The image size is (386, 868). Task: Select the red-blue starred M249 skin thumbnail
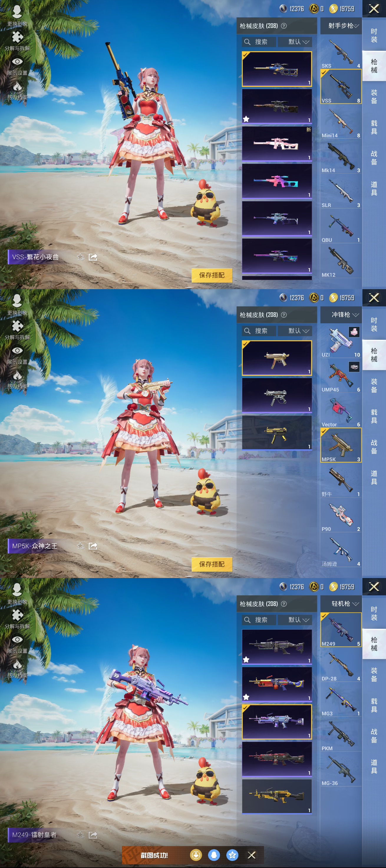277,684
